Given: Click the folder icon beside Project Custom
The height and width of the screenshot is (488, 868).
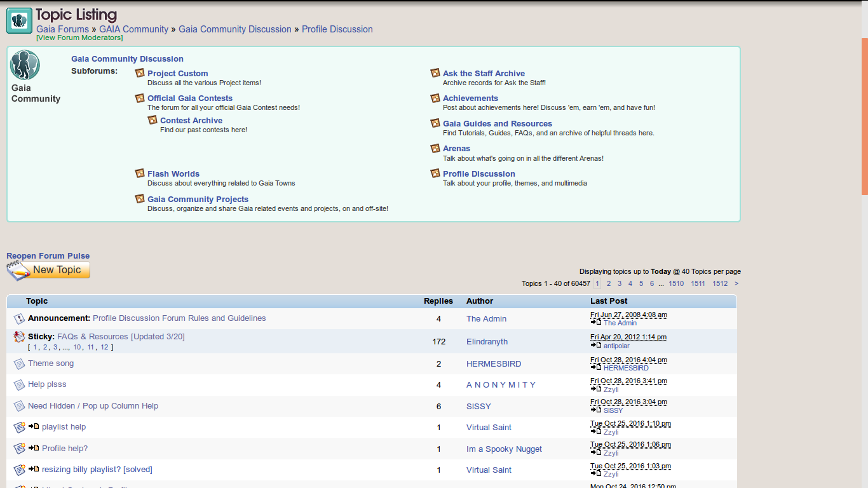Looking at the screenshot, I should click(140, 73).
